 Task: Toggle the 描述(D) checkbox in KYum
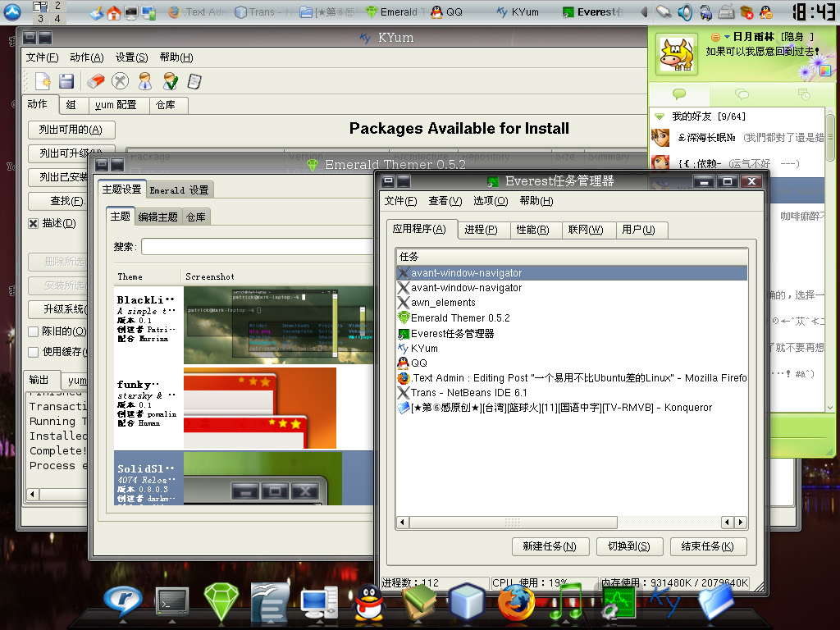tap(33, 223)
